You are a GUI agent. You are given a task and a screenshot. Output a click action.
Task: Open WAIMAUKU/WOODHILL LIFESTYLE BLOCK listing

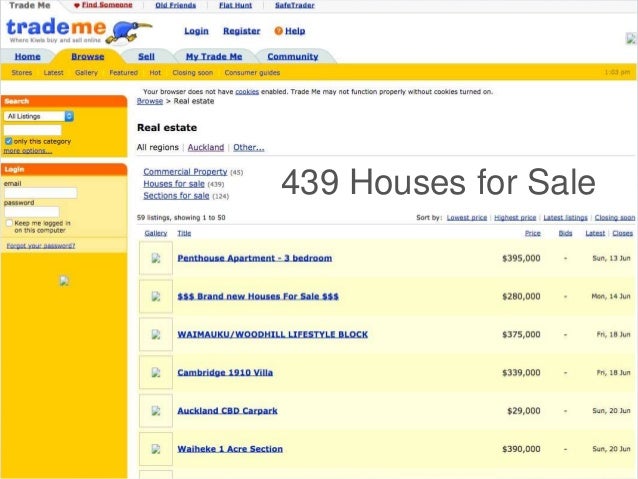tap(273, 335)
